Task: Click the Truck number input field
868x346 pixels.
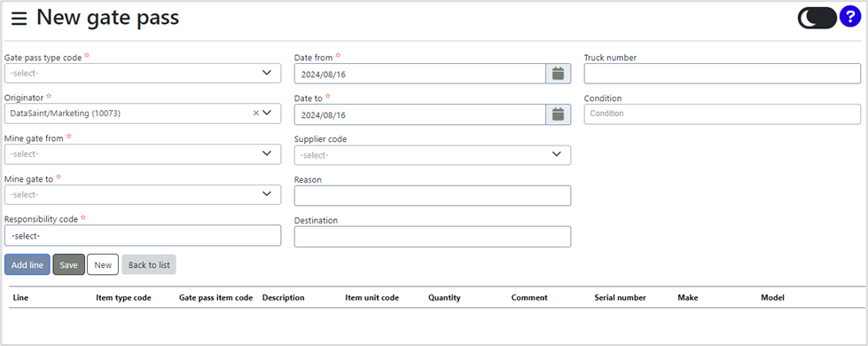Action: [x=723, y=73]
